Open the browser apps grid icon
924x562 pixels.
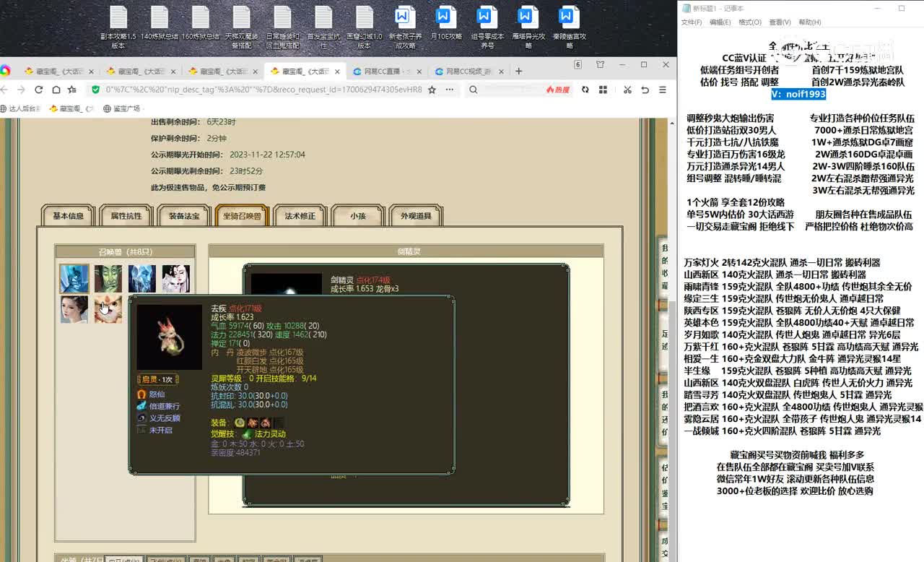(603, 90)
